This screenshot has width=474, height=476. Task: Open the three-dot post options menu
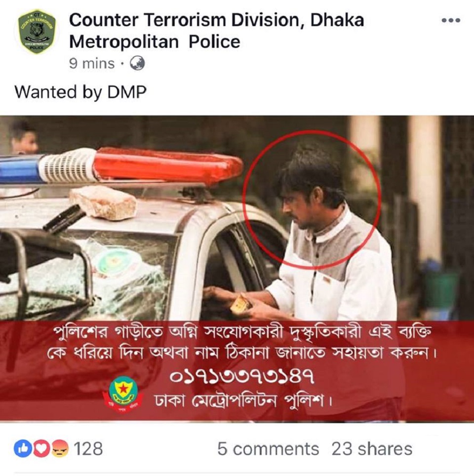click(451, 20)
